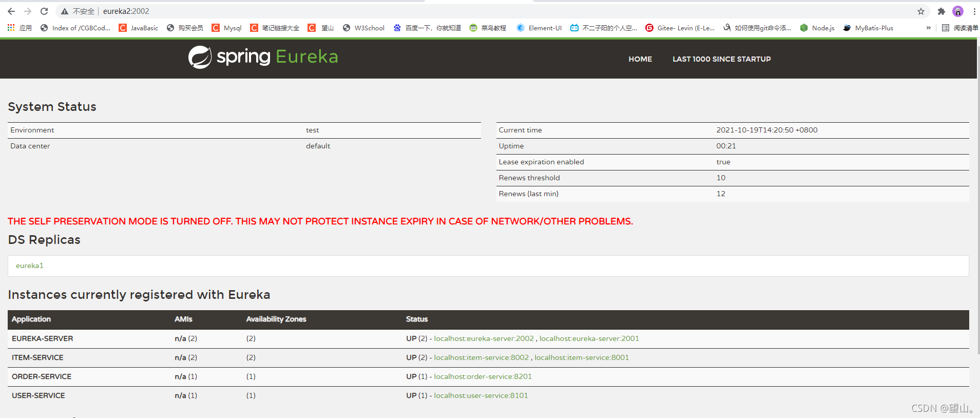Image resolution: width=980 pixels, height=418 pixels.
Task: Select the ORDER-SERVICE application name
Action: pyautogui.click(x=42, y=376)
